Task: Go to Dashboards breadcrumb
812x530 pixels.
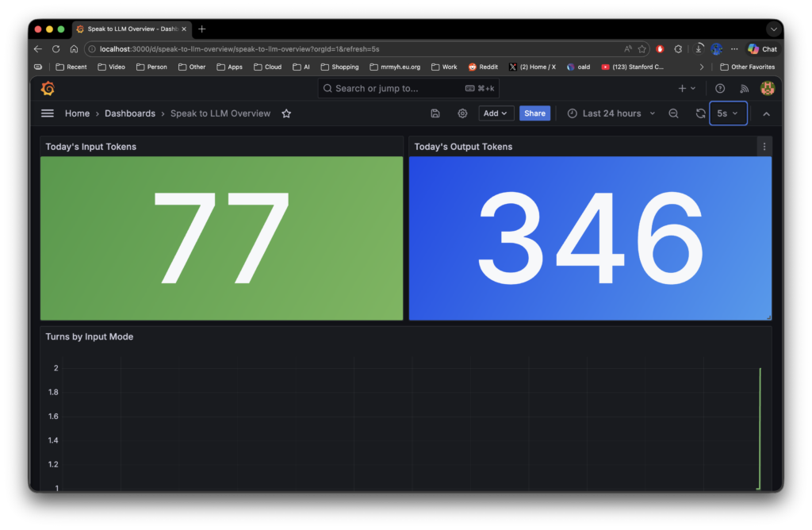Action: click(130, 113)
